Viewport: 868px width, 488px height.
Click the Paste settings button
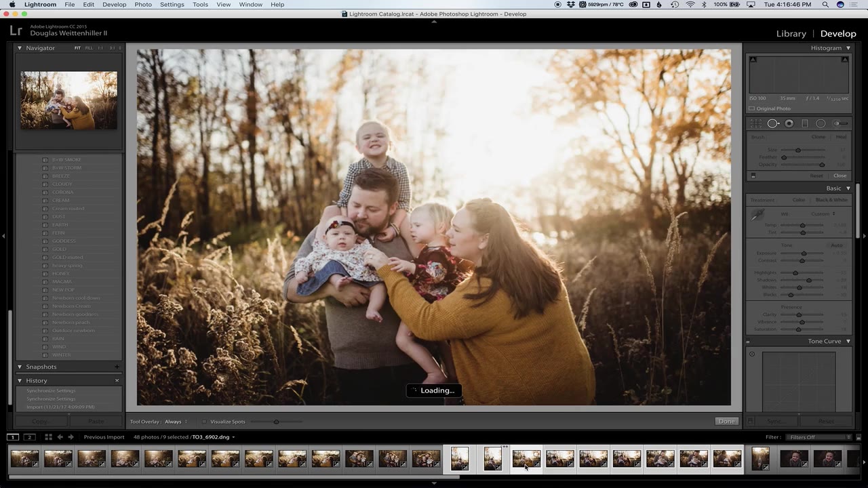point(96,422)
